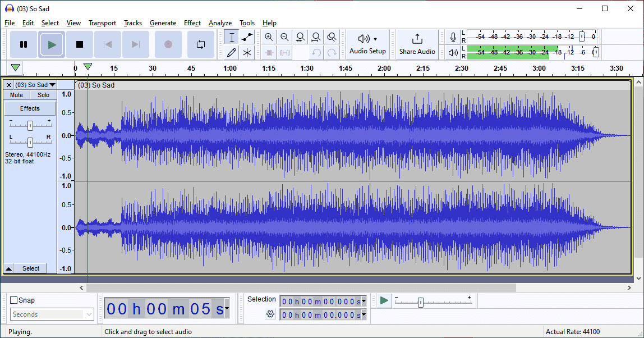Open selection end time format dropdown
Image resolution: width=644 pixels, height=338 pixels.
point(364,315)
